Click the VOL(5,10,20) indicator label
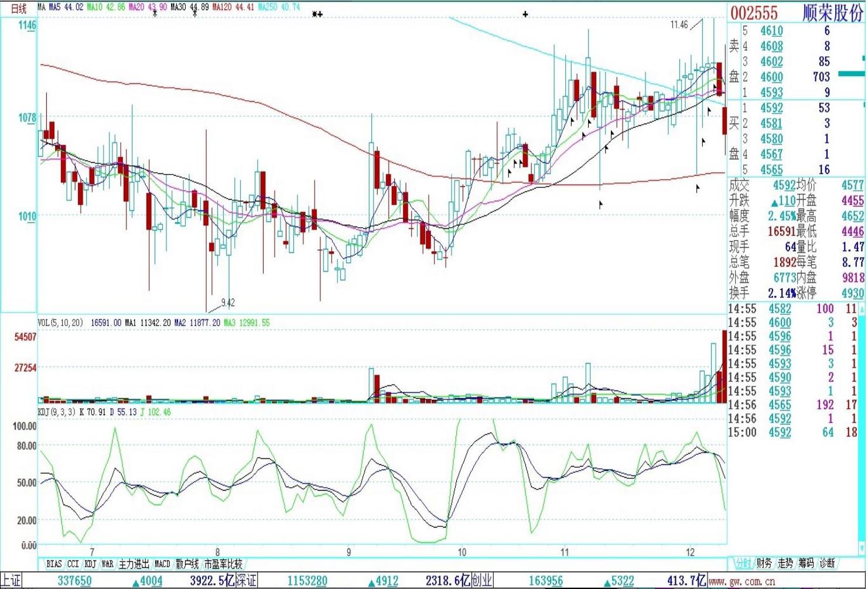Screen dimensions: 868x589 click(61, 323)
